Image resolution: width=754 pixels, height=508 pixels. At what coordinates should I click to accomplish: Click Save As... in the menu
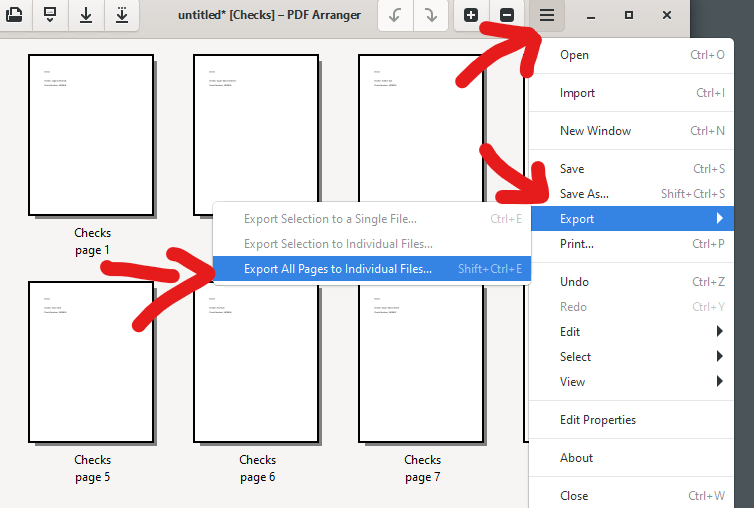click(632, 194)
